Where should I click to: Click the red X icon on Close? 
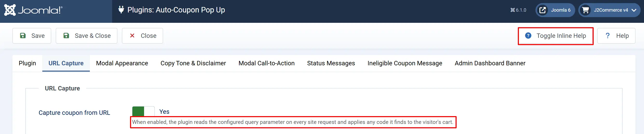132,36
